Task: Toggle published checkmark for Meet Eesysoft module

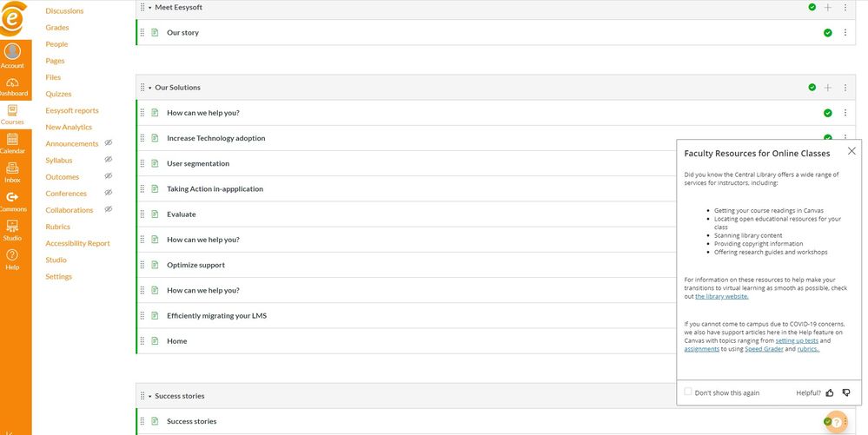Action: point(812,7)
